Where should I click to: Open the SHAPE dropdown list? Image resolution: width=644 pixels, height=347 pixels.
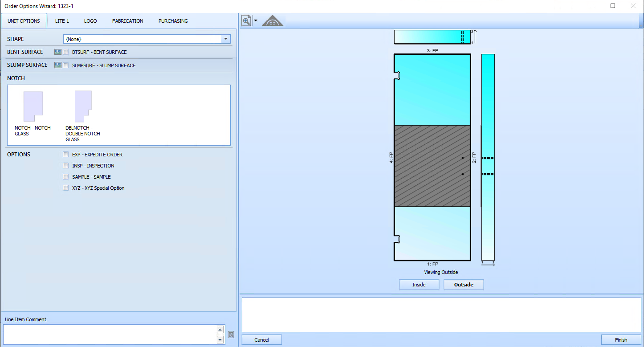coord(226,39)
